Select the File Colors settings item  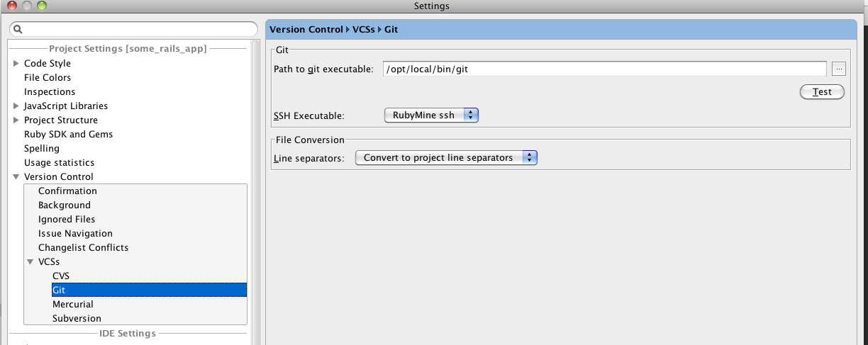pos(48,77)
